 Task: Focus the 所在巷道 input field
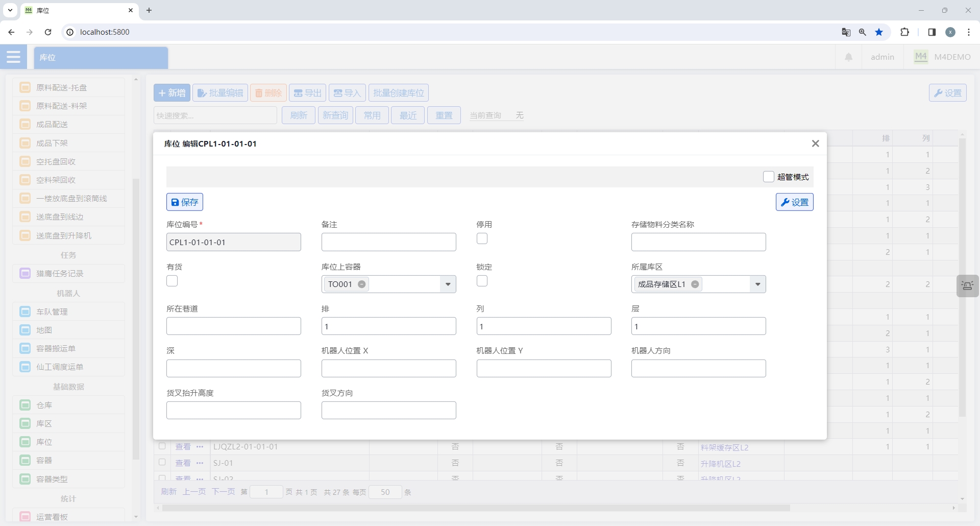233,326
